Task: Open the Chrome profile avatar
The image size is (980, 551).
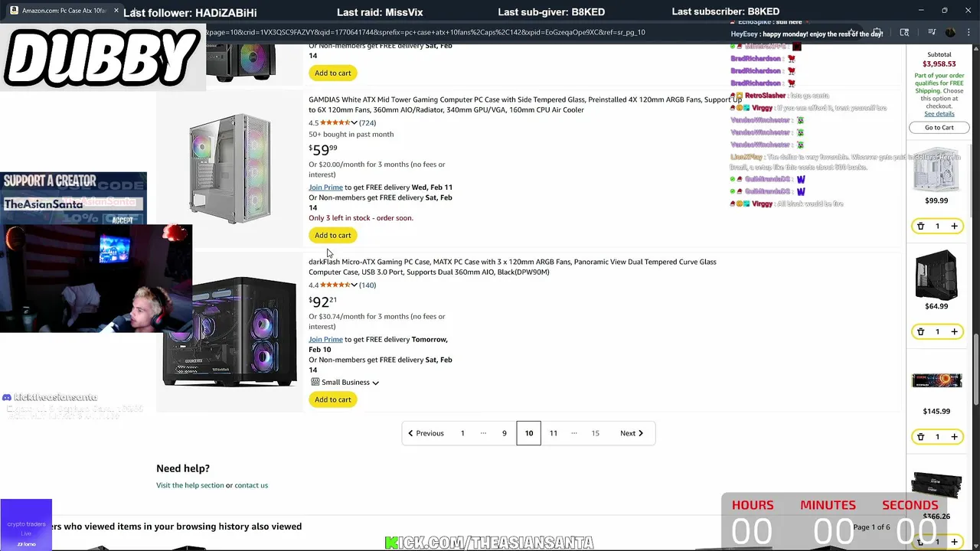Action: 950,32
